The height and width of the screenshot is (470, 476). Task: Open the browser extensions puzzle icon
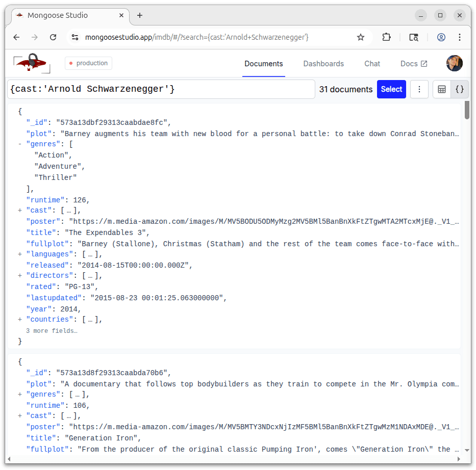[386, 37]
